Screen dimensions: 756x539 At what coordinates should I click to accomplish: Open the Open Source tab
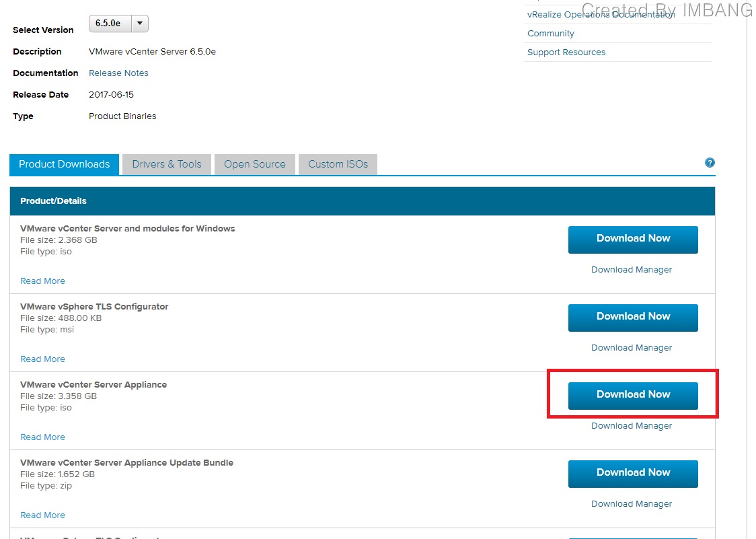click(x=254, y=164)
